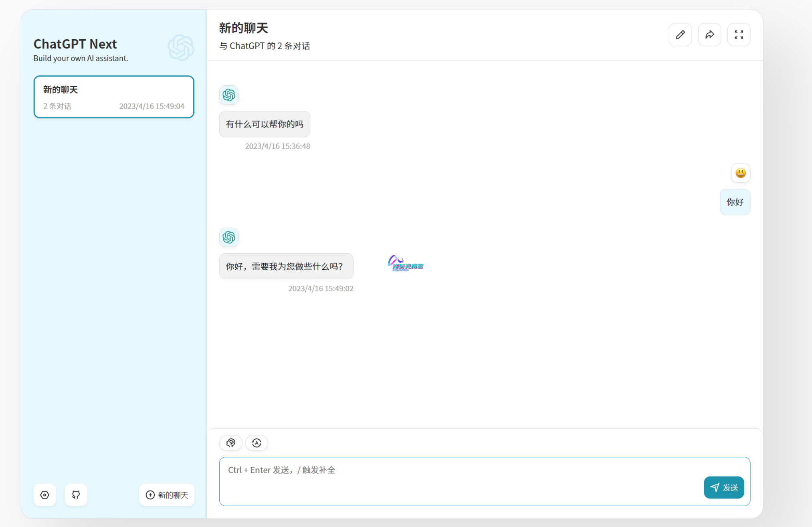Click the second ChatGPT bot avatar
Screen dimensions: 812x527
coord(229,237)
